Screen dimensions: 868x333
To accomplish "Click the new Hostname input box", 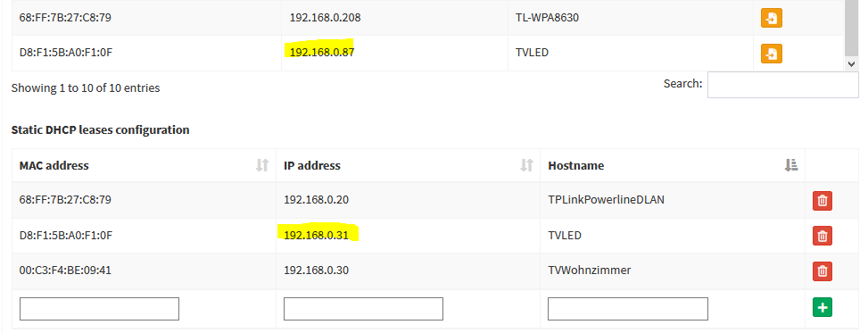I will (628, 309).
